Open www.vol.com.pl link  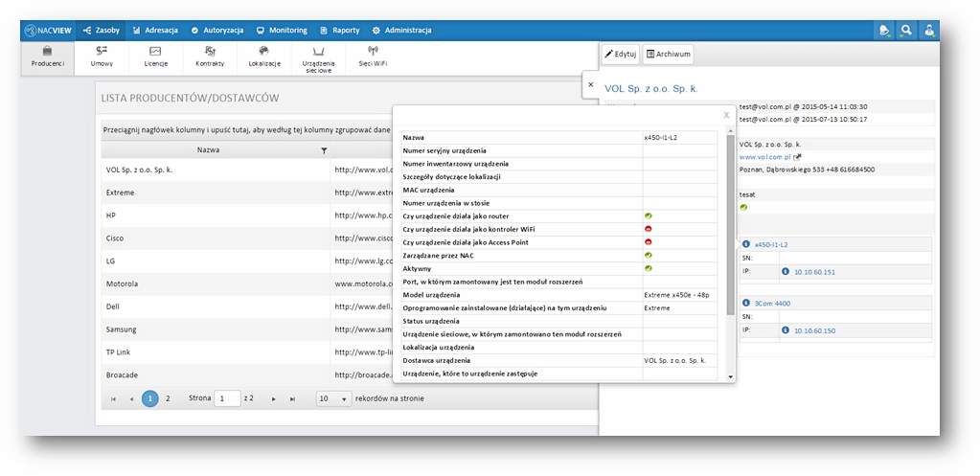click(x=765, y=157)
